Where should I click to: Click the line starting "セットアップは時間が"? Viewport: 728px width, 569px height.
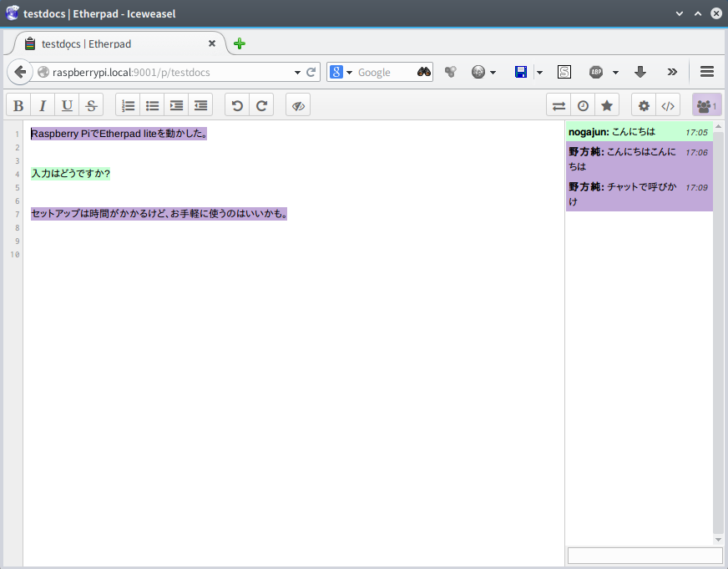point(159,214)
